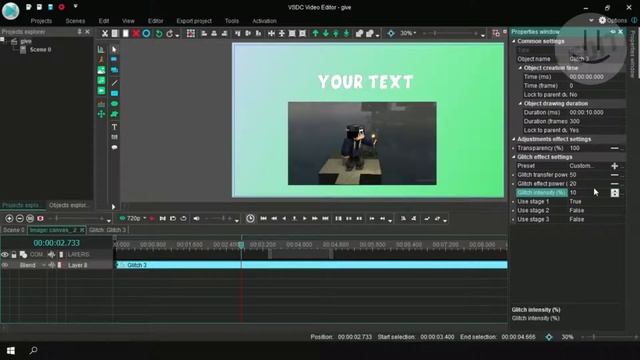Open the Scenes menu
640x360 pixels.
click(x=76, y=21)
